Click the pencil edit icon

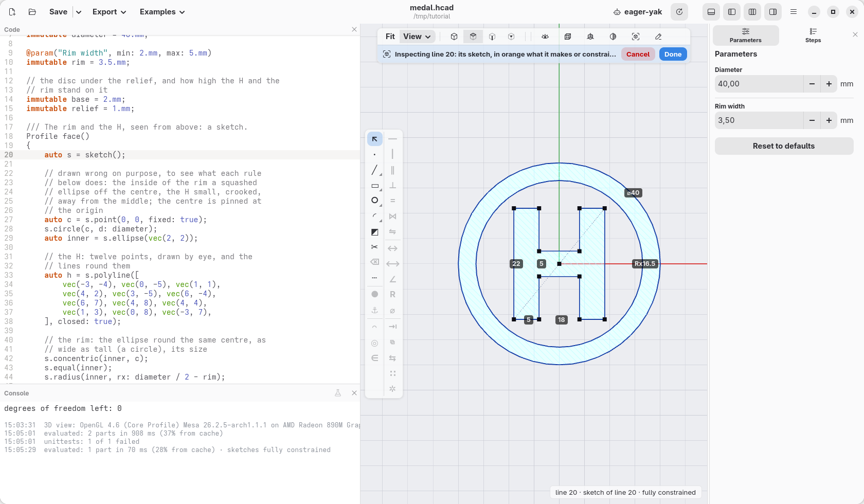pyautogui.click(x=658, y=37)
